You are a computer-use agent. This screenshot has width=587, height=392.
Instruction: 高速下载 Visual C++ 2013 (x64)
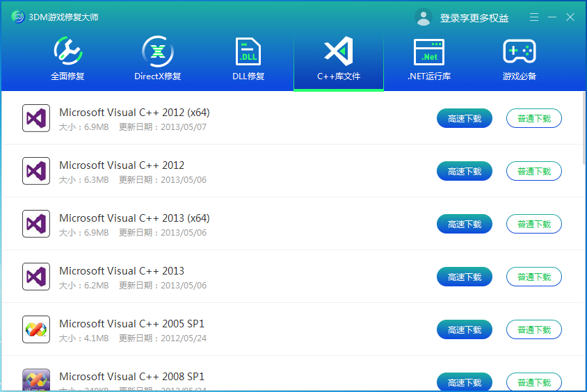(464, 224)
